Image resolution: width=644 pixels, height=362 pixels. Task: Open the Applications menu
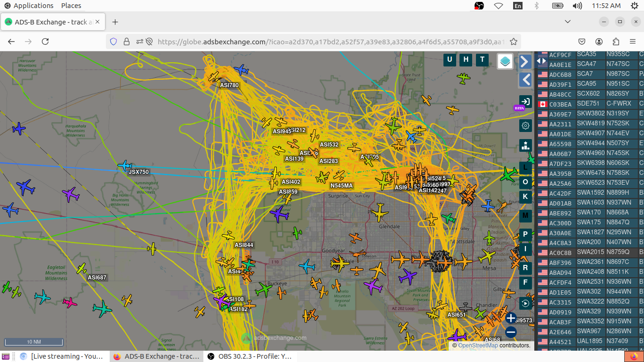click(29, 6)
